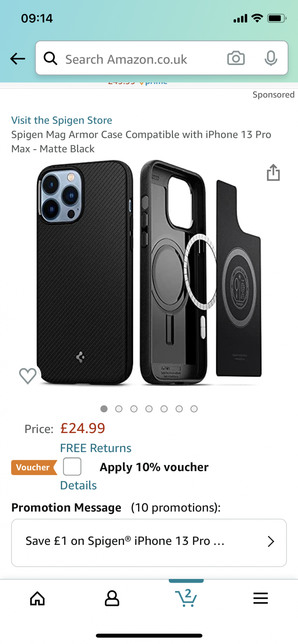Viewport: 298px width, 644px height.
Task: Tap the microphone voice search icon
Action: 271,58
